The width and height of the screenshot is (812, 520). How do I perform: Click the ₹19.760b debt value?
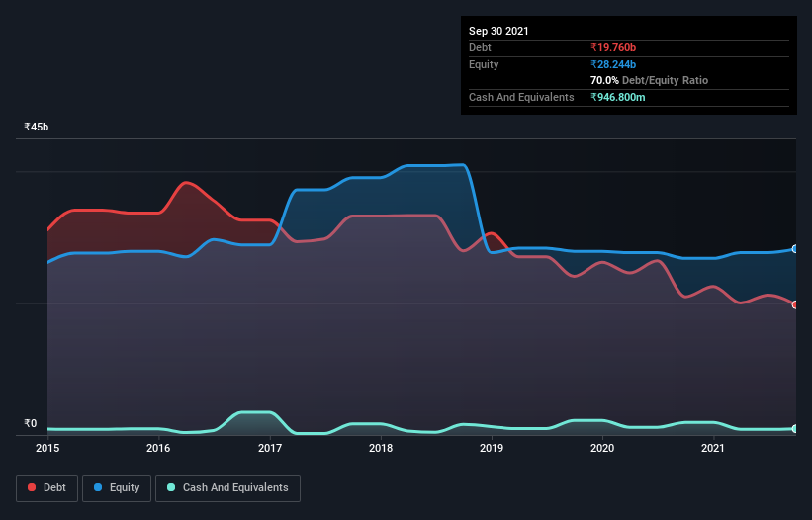coord(613,47)
